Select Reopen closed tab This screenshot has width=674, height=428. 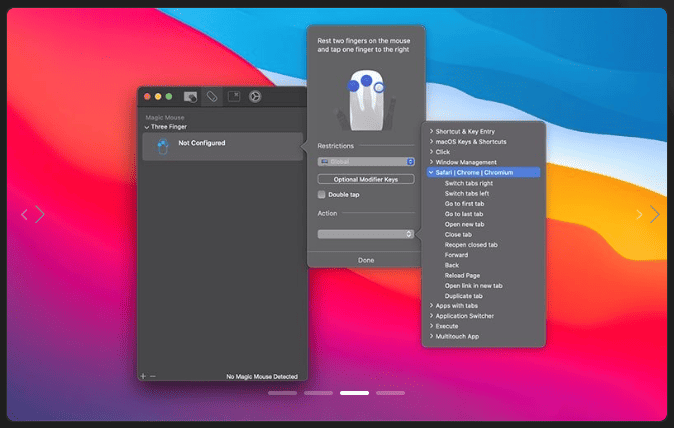tap(471, 245)
